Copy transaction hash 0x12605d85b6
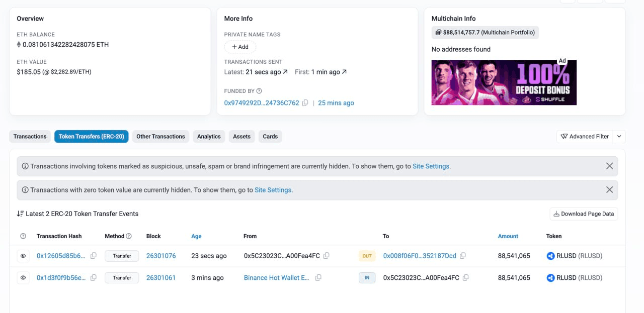Screen dimensions: 644x313 94,256
